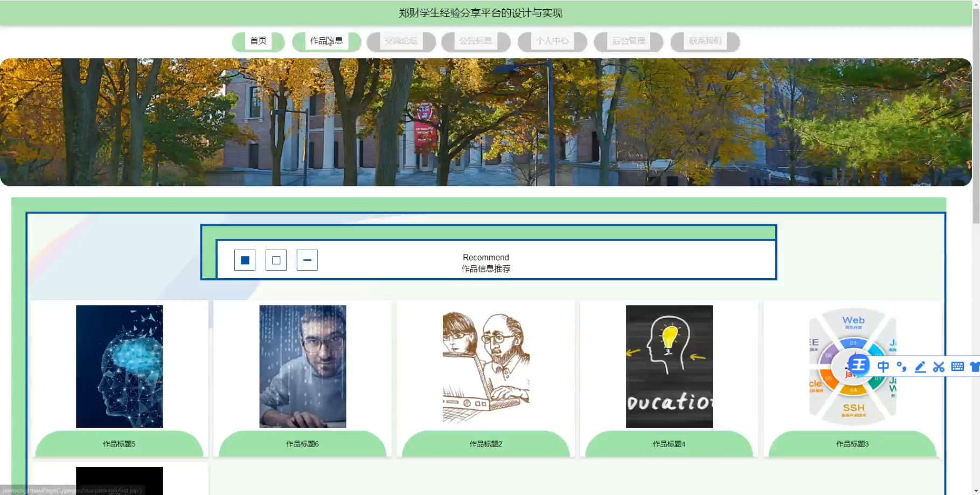Open the 后台管理 navigation tab
Image resolution: width=980 pixels, height=495 pixels.
(629, 41)
